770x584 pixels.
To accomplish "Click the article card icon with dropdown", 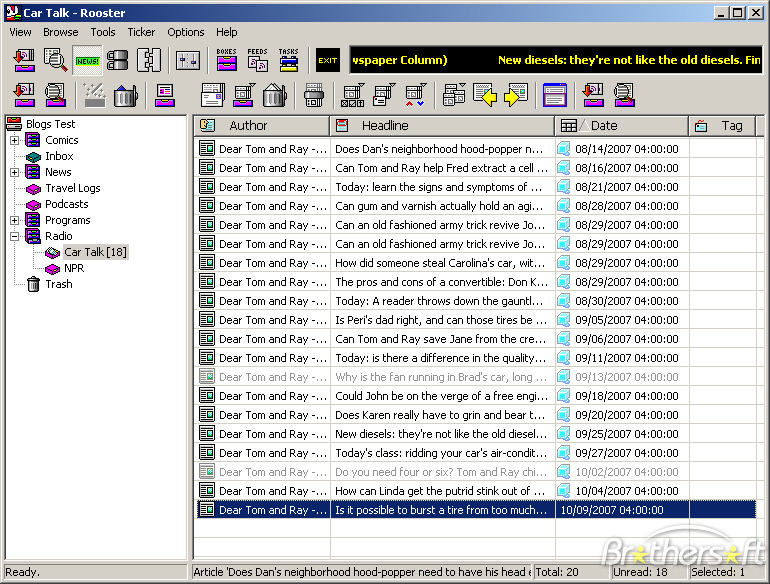I will point(385,95).
